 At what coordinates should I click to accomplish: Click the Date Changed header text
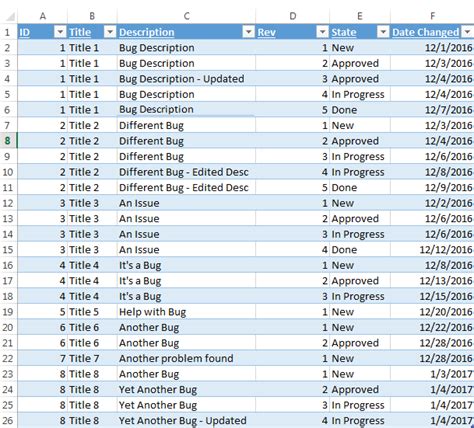[x=426, y=32]
